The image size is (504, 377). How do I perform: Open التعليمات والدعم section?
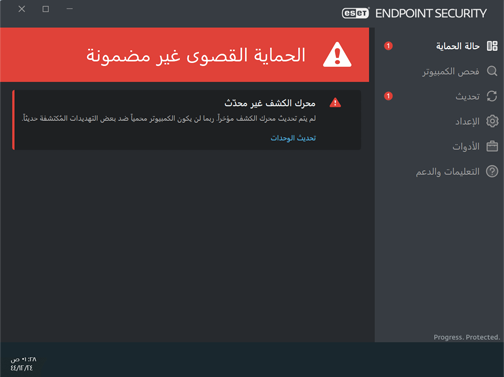[447, 172]
